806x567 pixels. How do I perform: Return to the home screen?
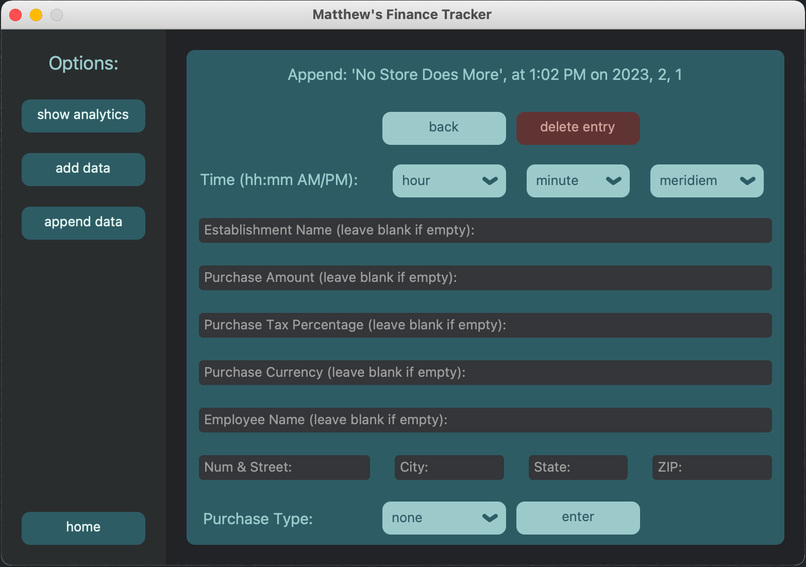83,528
